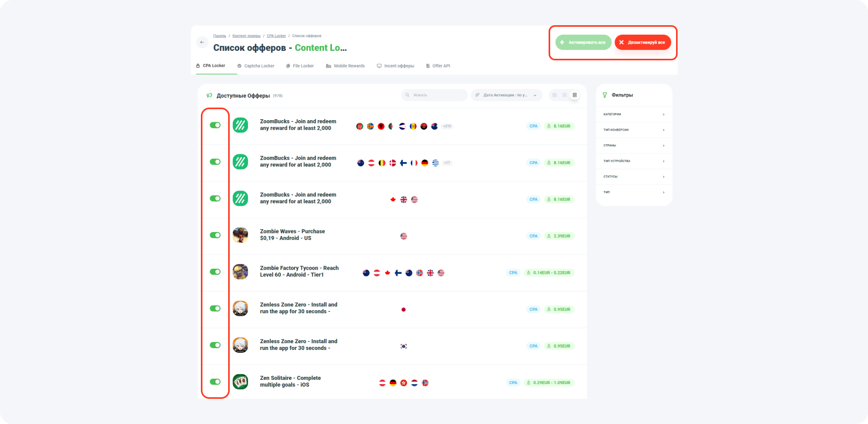This screenshot has width=868, height=424.
Task: Click the green filter funnel icon
Action: [x=605, y=95]
